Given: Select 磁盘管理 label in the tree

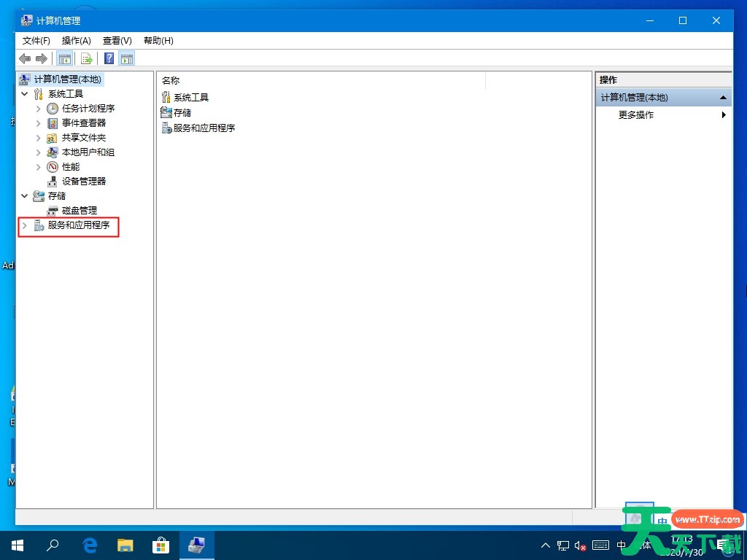Looking at the screenshot, I should (x=80, y=211).
